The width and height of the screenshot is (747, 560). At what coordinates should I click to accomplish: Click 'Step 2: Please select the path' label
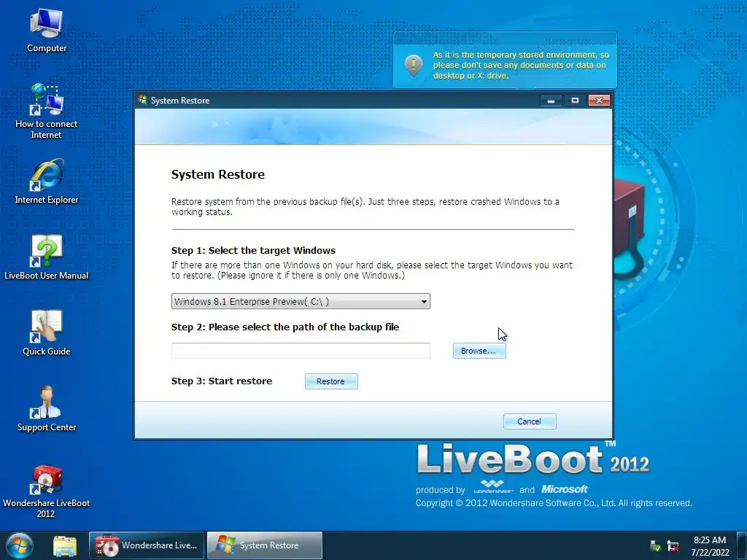tap(285, 327)
